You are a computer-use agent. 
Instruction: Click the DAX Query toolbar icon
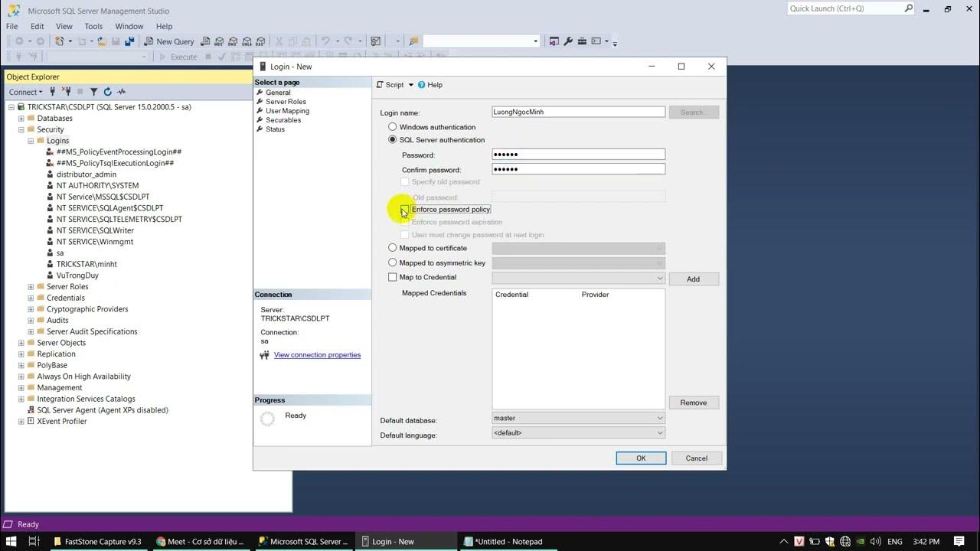[260, 41]
